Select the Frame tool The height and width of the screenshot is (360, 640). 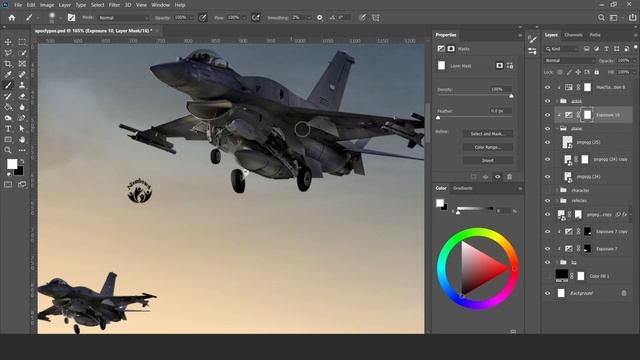click(22, 64)
